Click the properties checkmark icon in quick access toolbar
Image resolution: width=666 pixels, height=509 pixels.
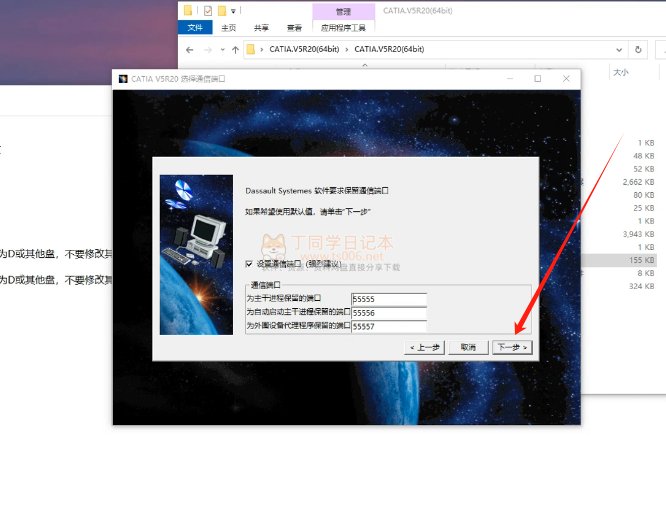(208, 11)
